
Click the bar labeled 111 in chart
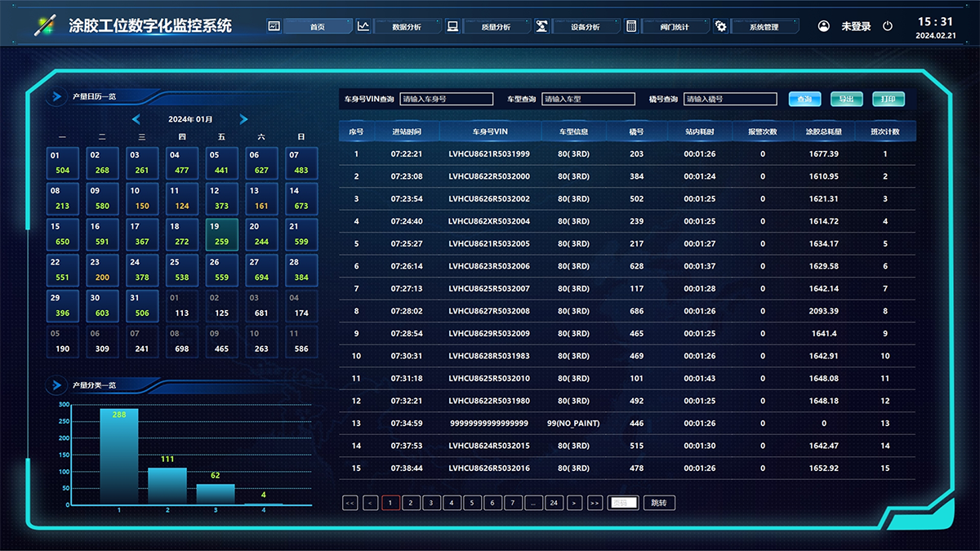(167, 486)
